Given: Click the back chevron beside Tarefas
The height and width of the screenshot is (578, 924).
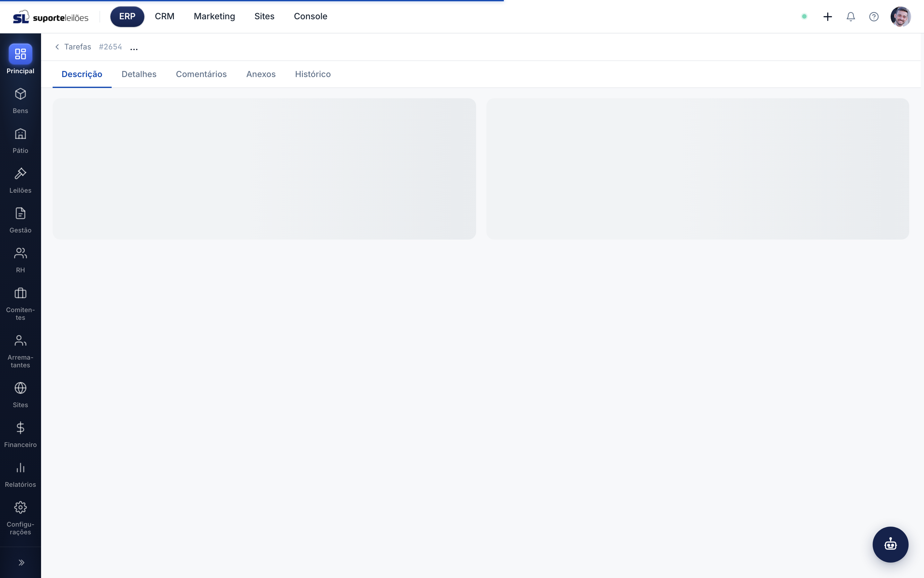Looking at the screenshot, I should point(57,47).
